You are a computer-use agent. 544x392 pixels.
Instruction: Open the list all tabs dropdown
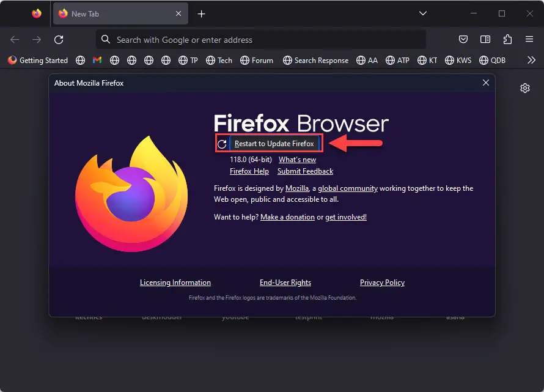(422, 13)
